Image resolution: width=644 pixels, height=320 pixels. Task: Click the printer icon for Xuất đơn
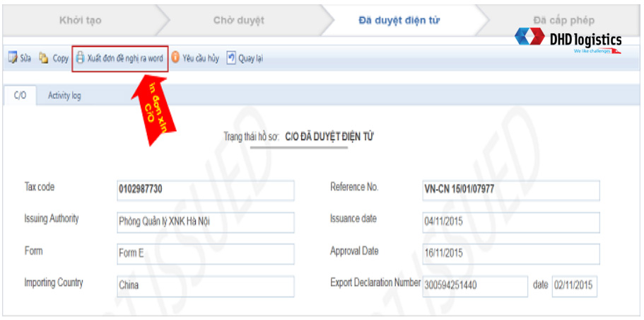pos(81,59)
